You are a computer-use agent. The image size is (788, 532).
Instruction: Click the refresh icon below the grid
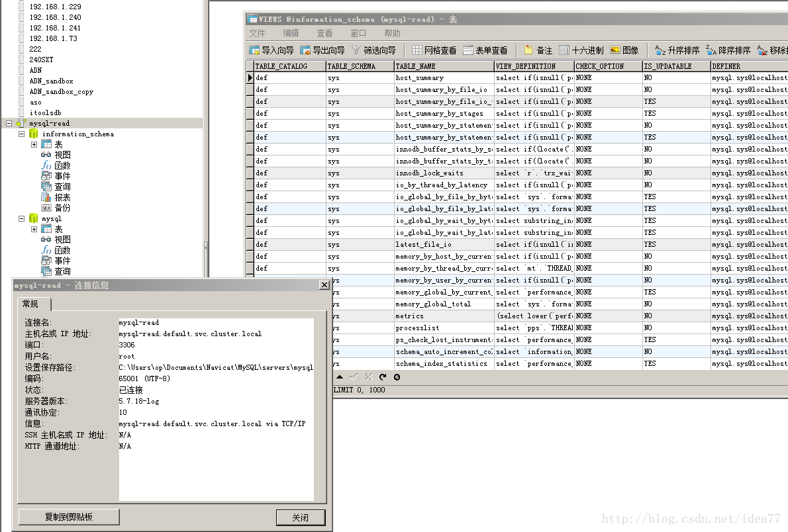tap(383, 377)
